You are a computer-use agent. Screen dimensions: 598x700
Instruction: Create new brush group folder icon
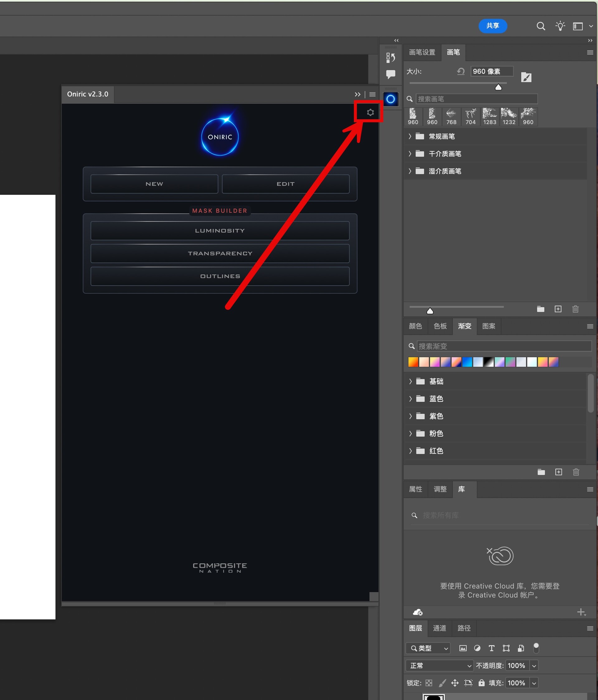tap(540, 309)
